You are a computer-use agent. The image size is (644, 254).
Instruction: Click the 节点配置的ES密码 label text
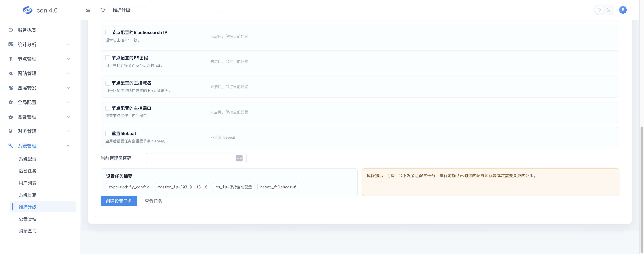(x=130, y=58)
